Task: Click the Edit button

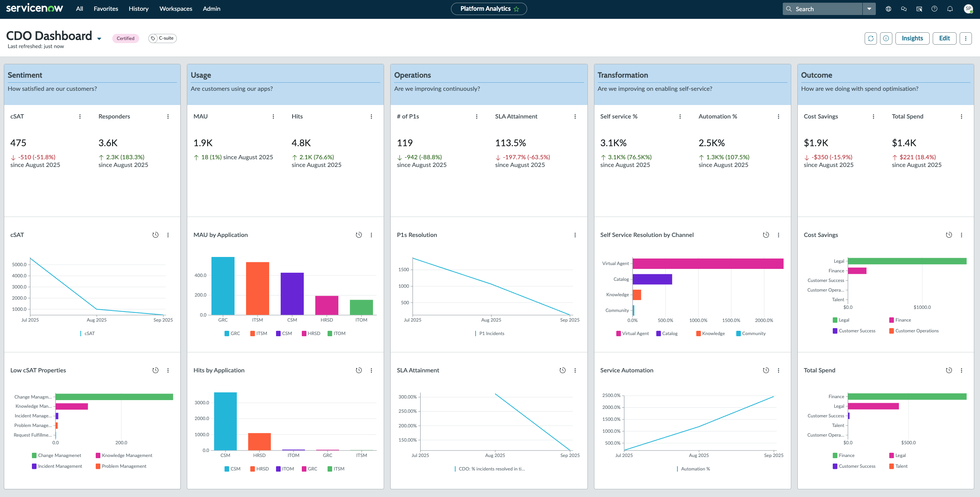Action: (945, 38)
